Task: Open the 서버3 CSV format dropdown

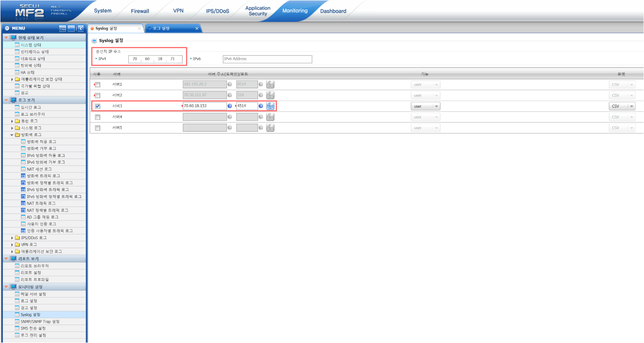Action: [622, 106]
